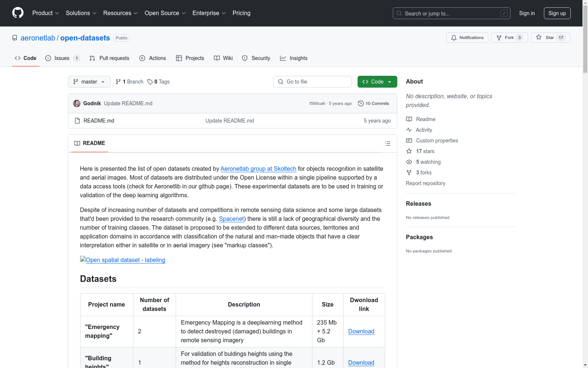Click the repository icon beside aeronetlab
Screen dimensions: 588x368
click(x=15, y=38)
